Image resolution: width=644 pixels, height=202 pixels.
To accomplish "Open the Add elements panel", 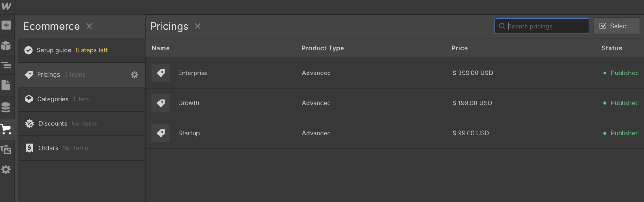I will tap(6, 25).
